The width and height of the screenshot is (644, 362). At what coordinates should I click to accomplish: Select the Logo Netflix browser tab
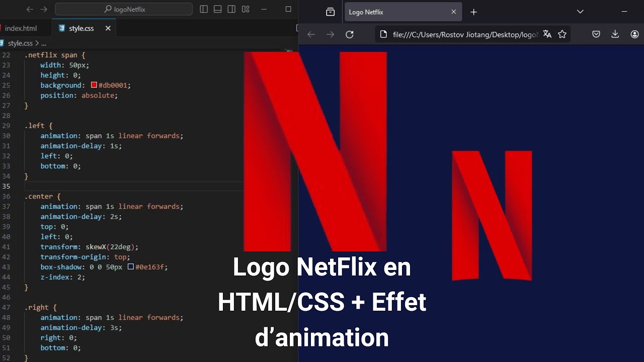pyautogui.click(x=403, y=12)
